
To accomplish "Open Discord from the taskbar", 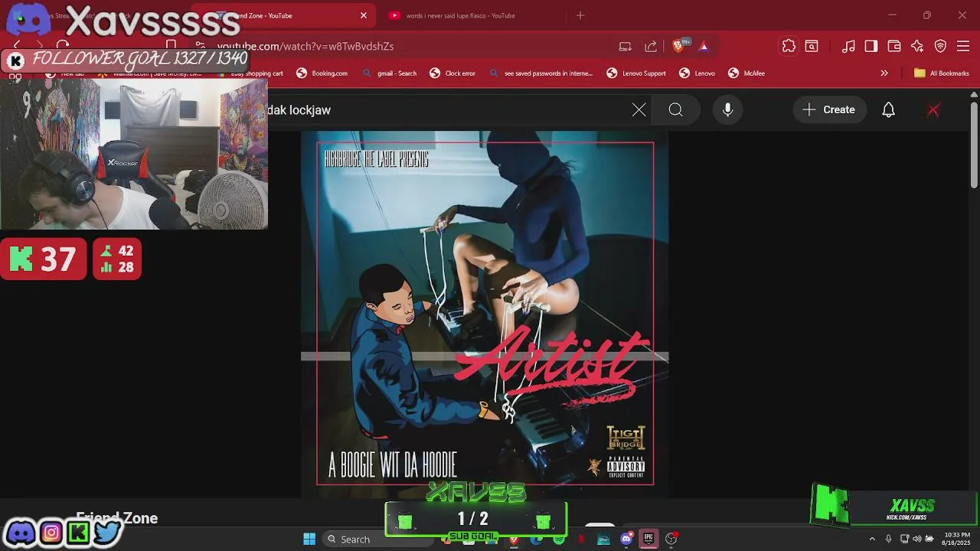I will (626, 540).
